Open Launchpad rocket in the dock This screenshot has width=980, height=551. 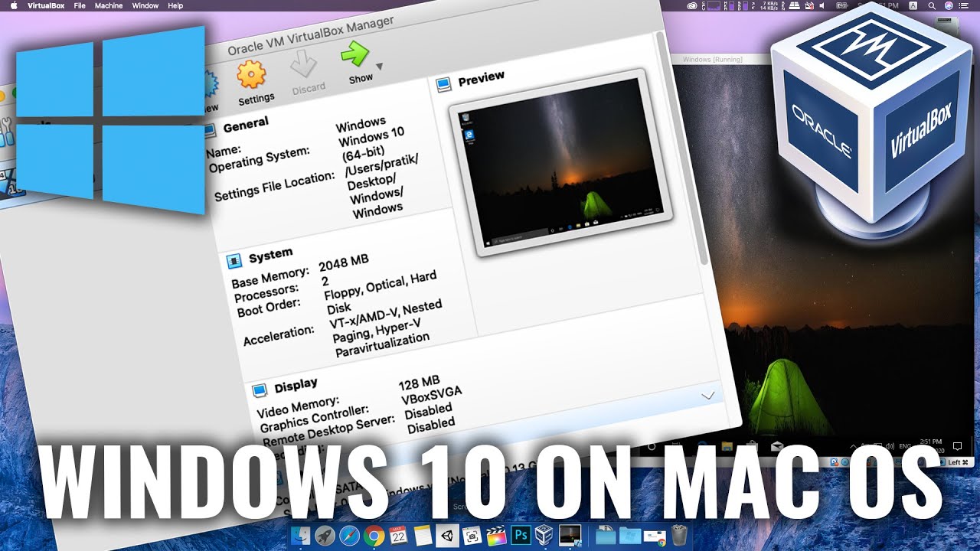click(x=325, y=536)
